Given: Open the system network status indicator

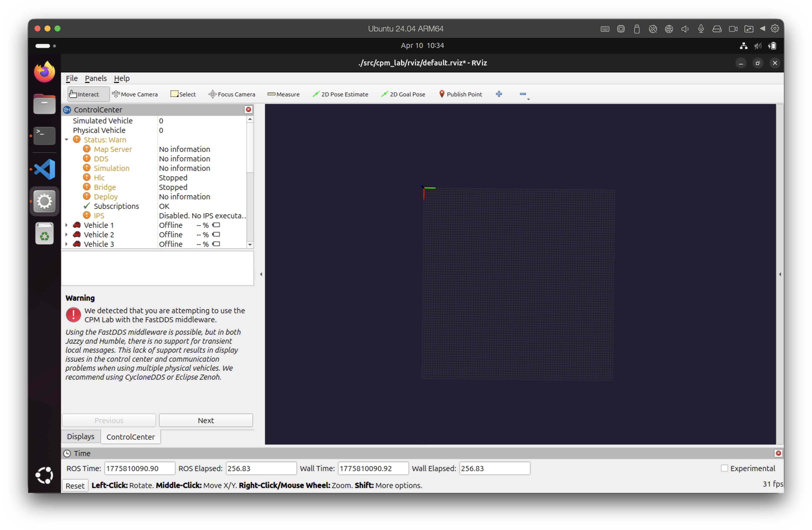Looking at the screenshot, I should click(743, 46).
